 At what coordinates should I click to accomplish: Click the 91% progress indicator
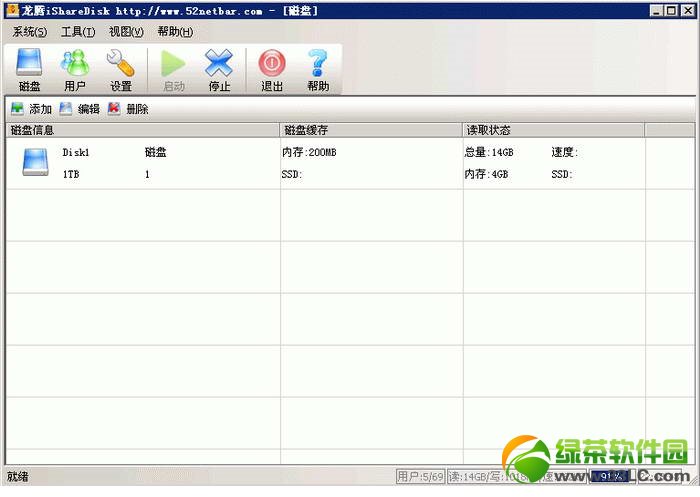pos(612,476)
